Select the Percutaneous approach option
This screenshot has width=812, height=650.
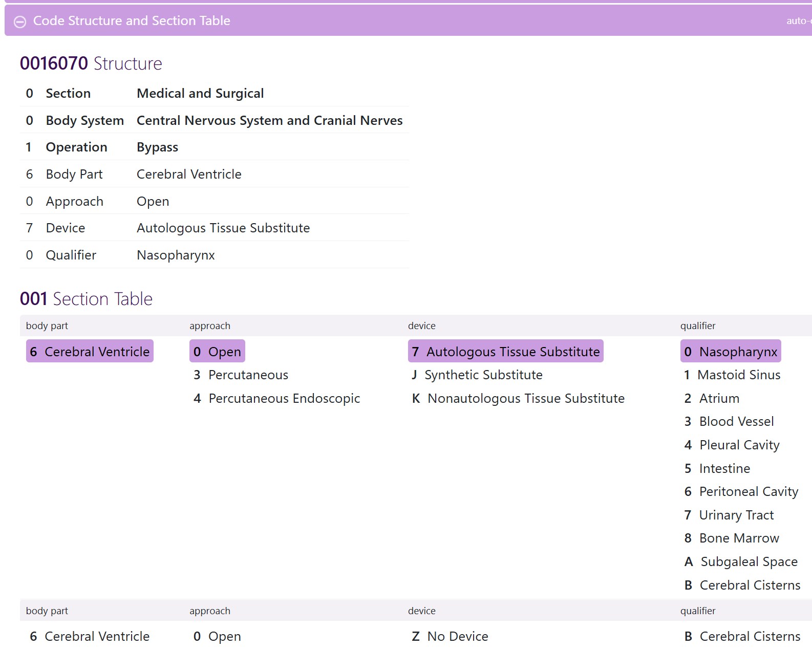241,375
